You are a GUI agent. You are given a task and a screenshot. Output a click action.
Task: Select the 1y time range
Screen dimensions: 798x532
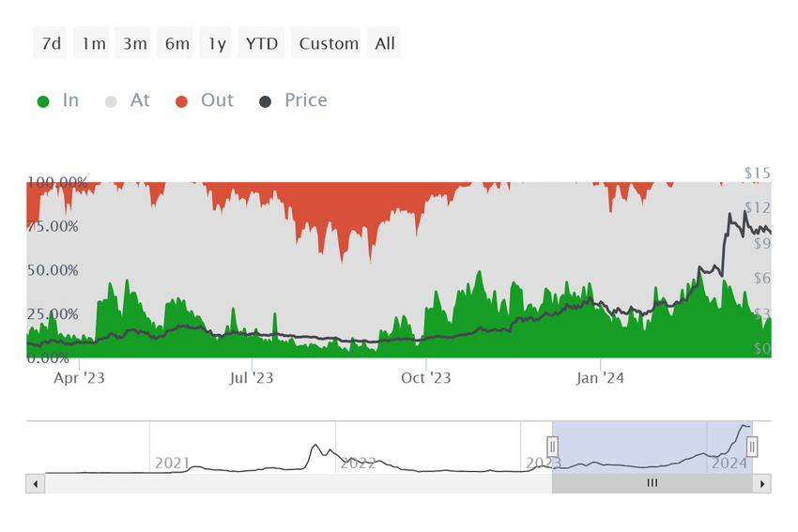(x=215, y=43)
